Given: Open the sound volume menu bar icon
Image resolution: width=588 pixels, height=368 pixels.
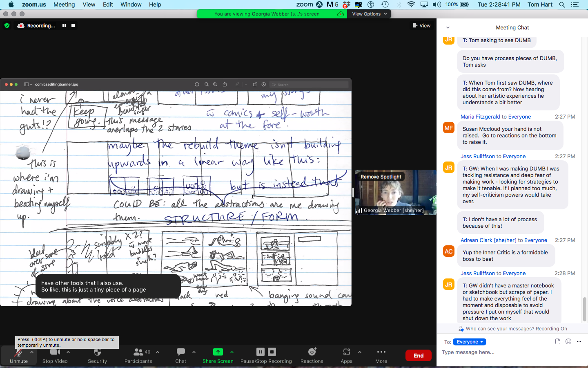Looking at the screenshot, I should tap(437, 4).
